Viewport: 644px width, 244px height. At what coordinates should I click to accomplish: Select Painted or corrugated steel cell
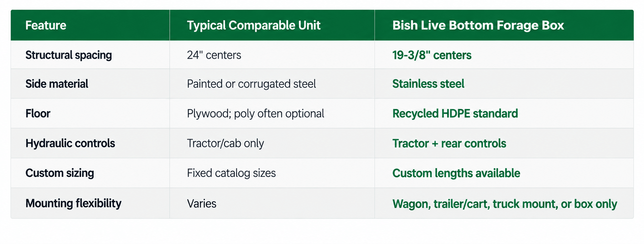(x=251, y=84)
